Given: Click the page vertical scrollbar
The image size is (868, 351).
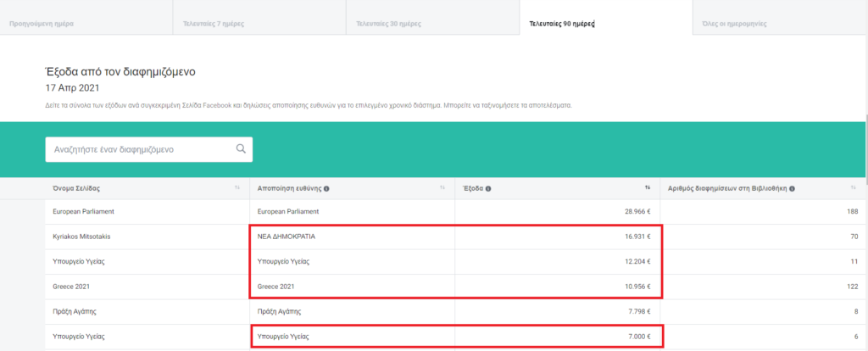Looking at the screenshot, I should (865, 149).
